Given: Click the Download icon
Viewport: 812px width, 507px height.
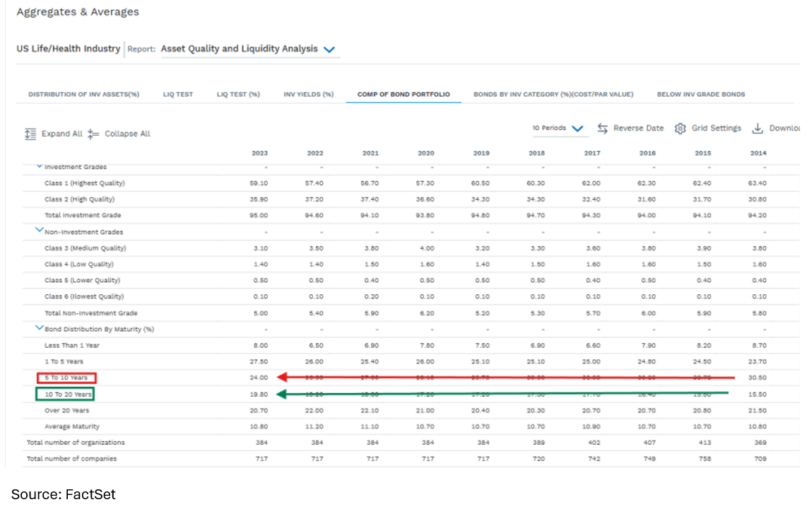Looking at the screenshot, I should (757, 128).
